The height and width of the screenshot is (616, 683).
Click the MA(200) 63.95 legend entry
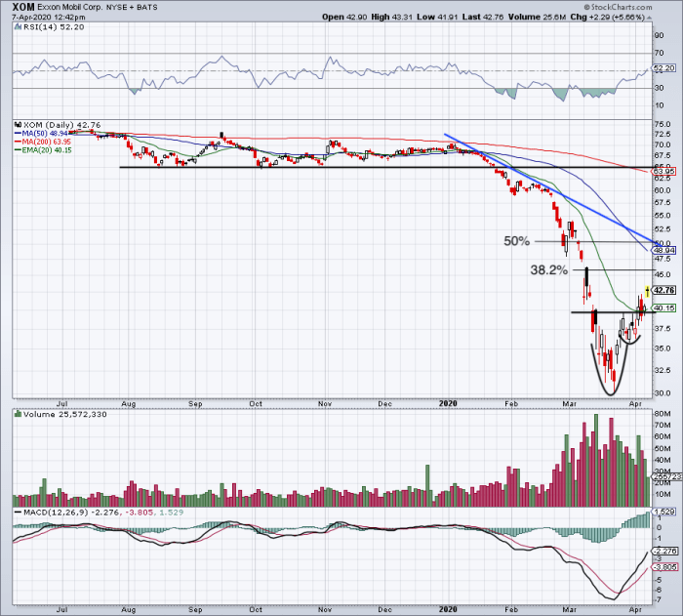(43, 142)
